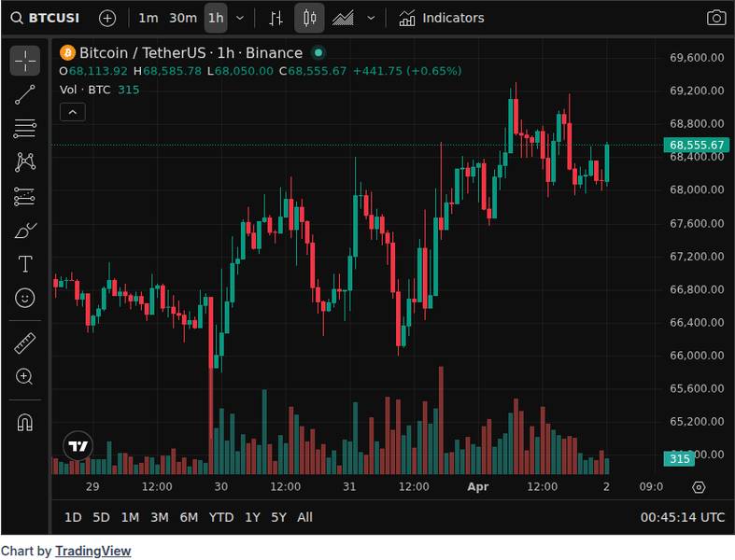Select the XABCD pattern tool

tap(25, 162)
